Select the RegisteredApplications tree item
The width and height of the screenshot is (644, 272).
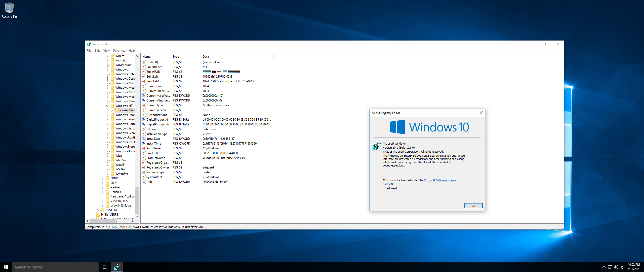[x=123, y=196]
